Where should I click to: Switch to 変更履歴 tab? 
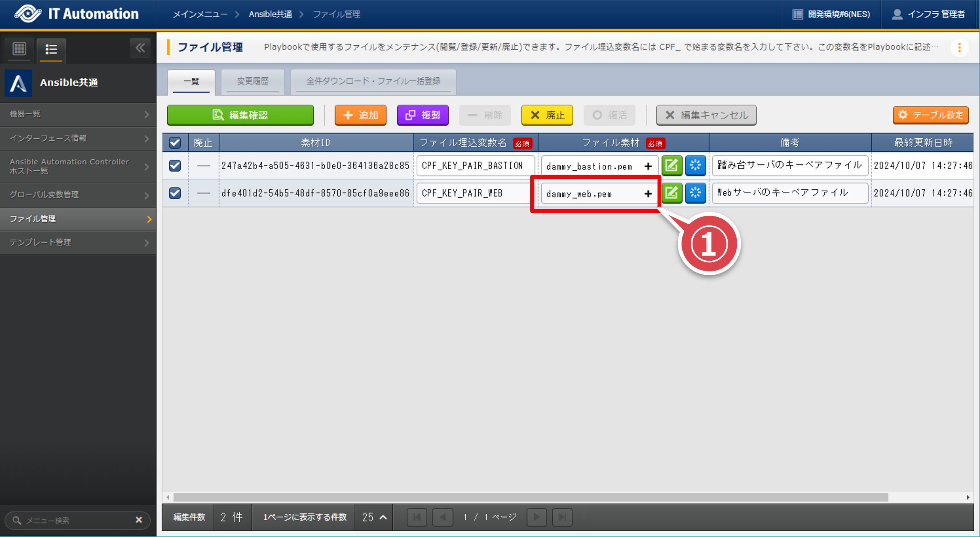pyautogui.click(x=253, y=81)
